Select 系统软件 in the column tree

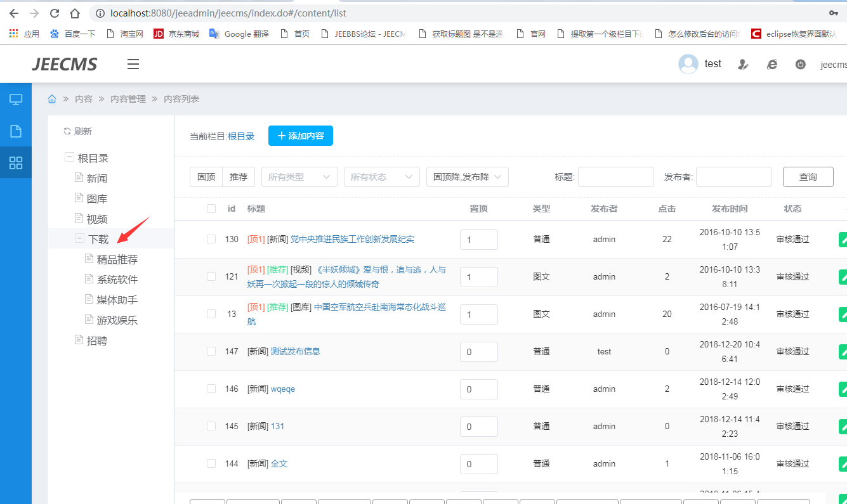tap(117, 280)
